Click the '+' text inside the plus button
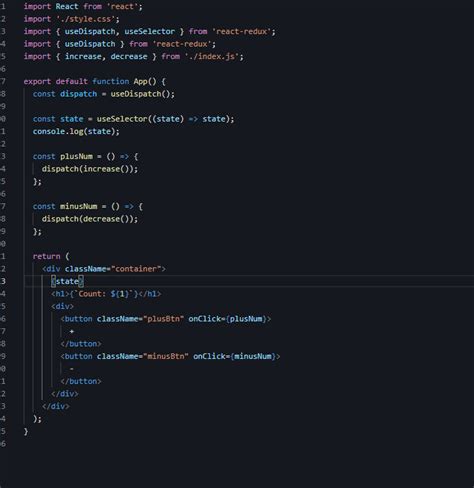This screenshot has width=474, height=488. (72, 331)
